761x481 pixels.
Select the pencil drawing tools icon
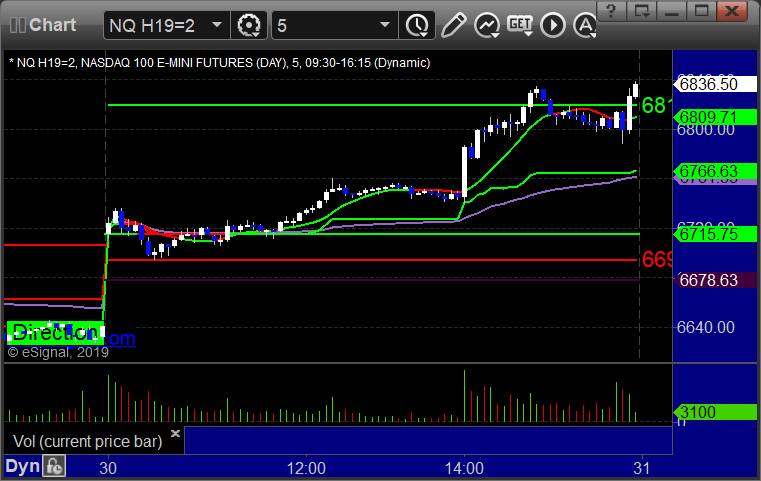click(x=454, y=25)
